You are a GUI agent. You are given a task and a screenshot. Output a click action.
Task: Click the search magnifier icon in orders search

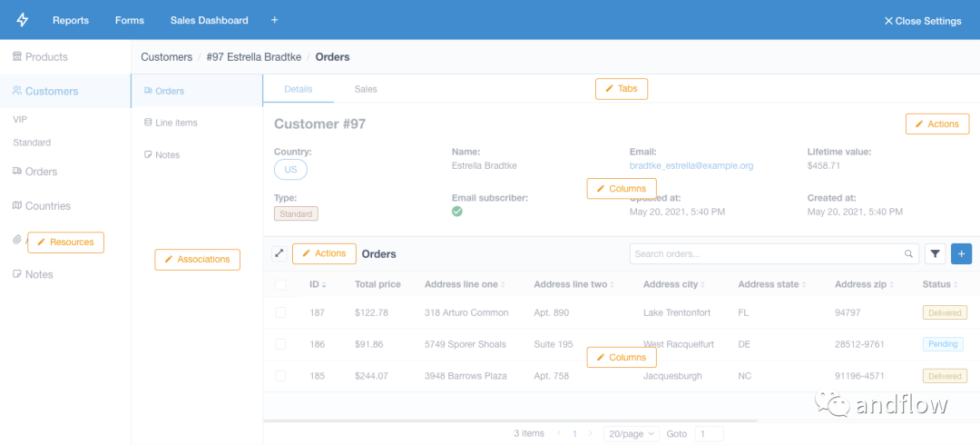tap(908, 254)
